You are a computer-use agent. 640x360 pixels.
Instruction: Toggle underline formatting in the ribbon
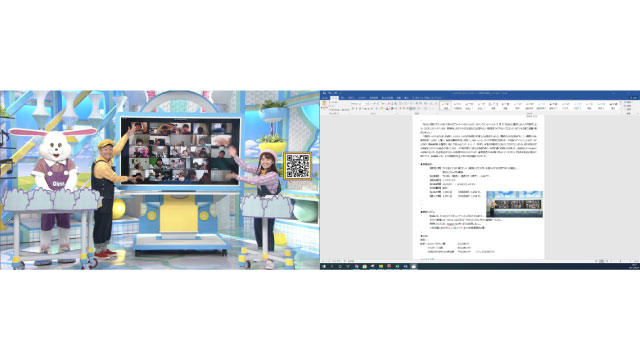(x=360, y=109)
